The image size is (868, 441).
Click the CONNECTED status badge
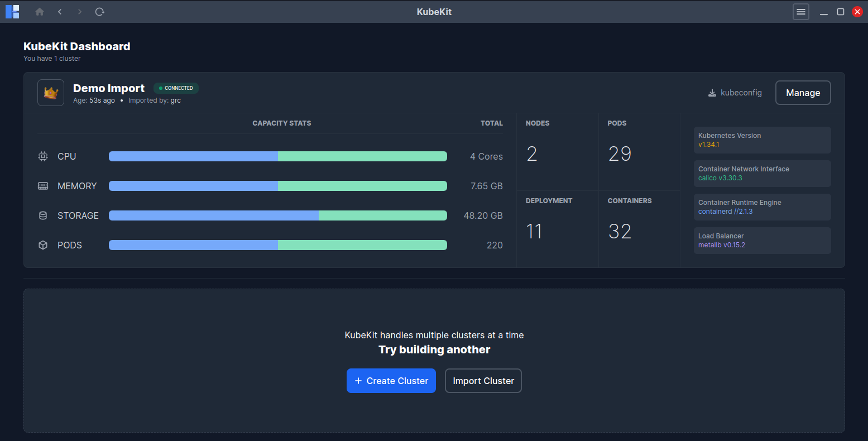176,88
